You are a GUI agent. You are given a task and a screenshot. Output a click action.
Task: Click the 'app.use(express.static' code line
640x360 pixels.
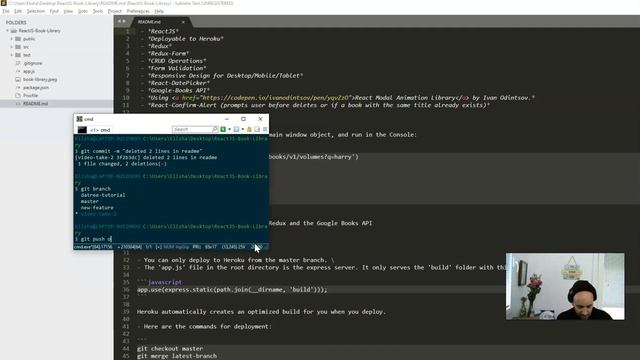tap(232, 290)
